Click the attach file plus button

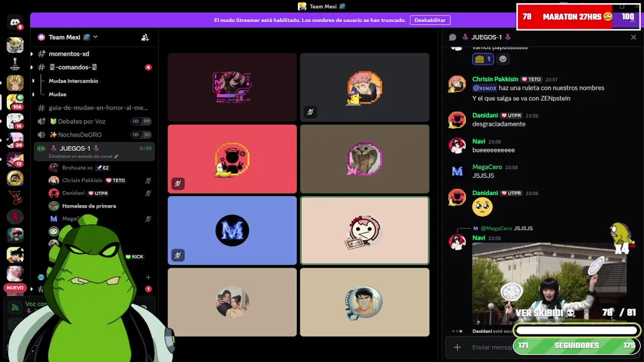[x=457, y=347]
